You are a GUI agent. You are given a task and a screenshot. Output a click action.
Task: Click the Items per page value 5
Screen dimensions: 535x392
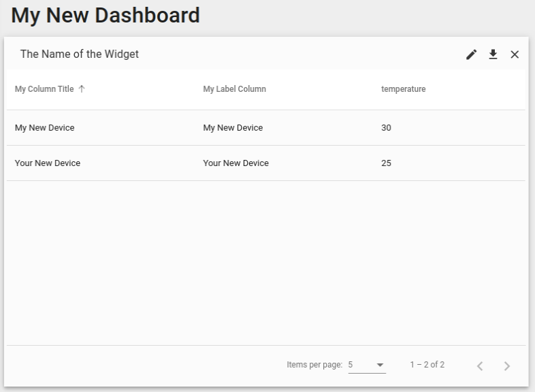(x=351, y=365)
